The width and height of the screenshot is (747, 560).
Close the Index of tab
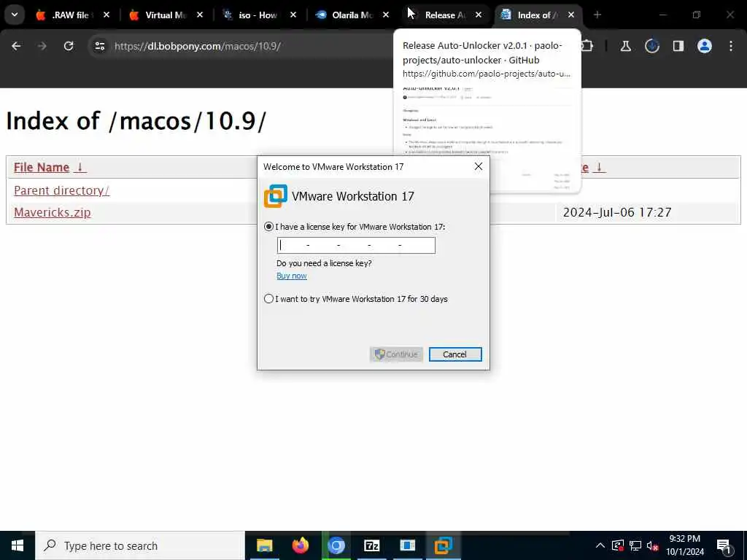[x=571, y=15]
